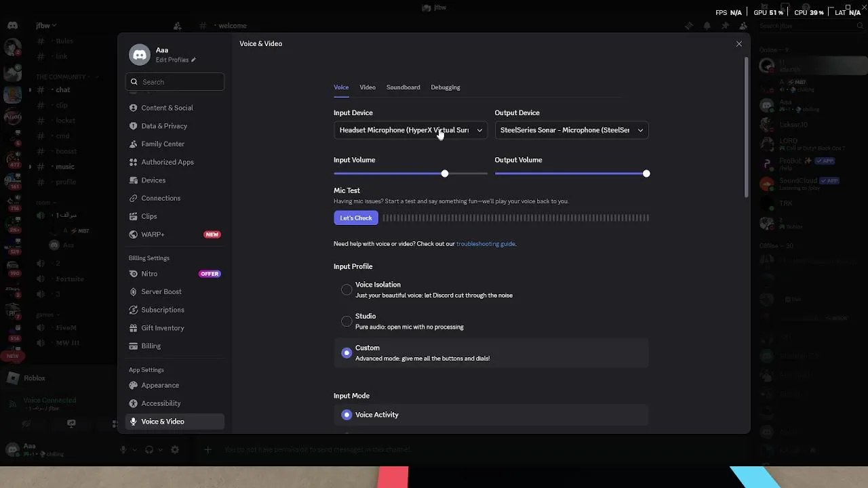
Task: Click the mute microphone icon in user panel
Action: 123,449
